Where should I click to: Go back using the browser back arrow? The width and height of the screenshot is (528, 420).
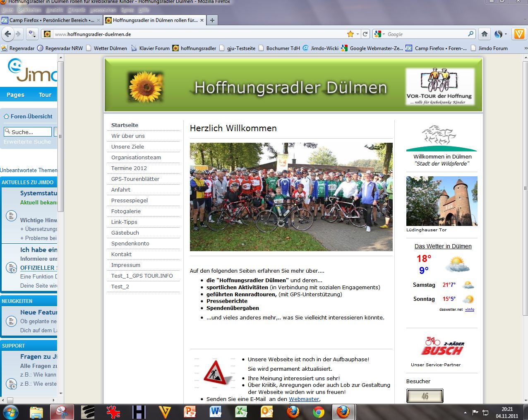[8, 34]
